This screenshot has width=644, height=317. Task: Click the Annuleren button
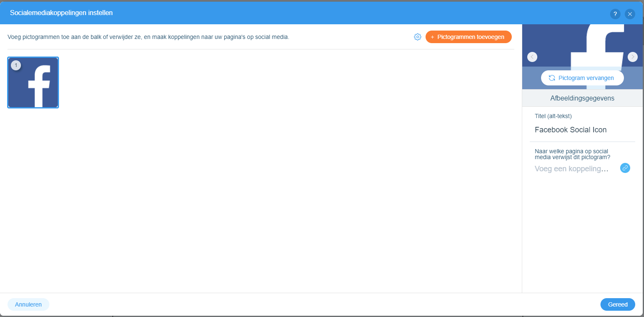pyautogui.click(x=28, y=304)
